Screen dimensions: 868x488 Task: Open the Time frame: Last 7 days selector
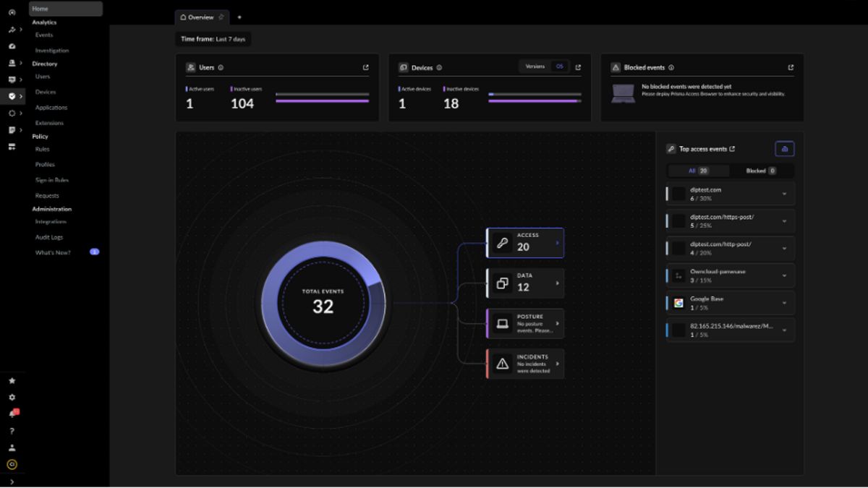pos(213,39)
